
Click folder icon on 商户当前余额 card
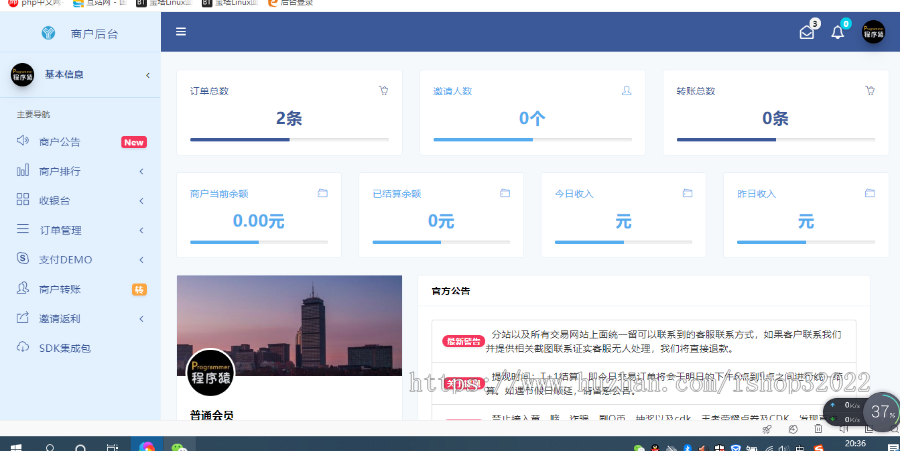point(323,193)
